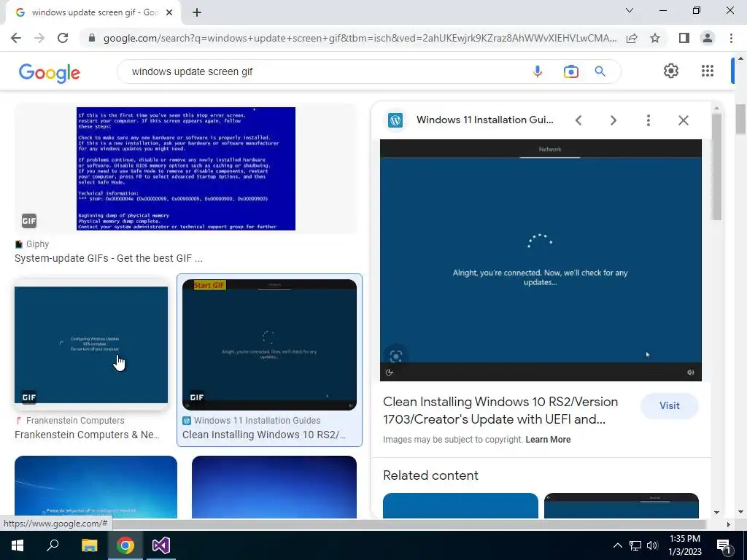Show previous image in preview panel

click(x=578, y=120)
